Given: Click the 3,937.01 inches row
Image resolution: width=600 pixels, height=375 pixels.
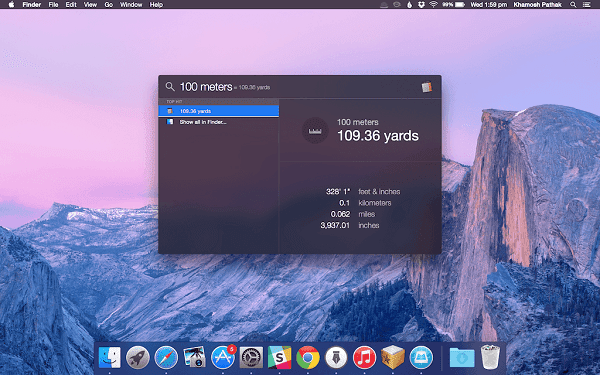Looking at the screenshot, I should (350, 225).
